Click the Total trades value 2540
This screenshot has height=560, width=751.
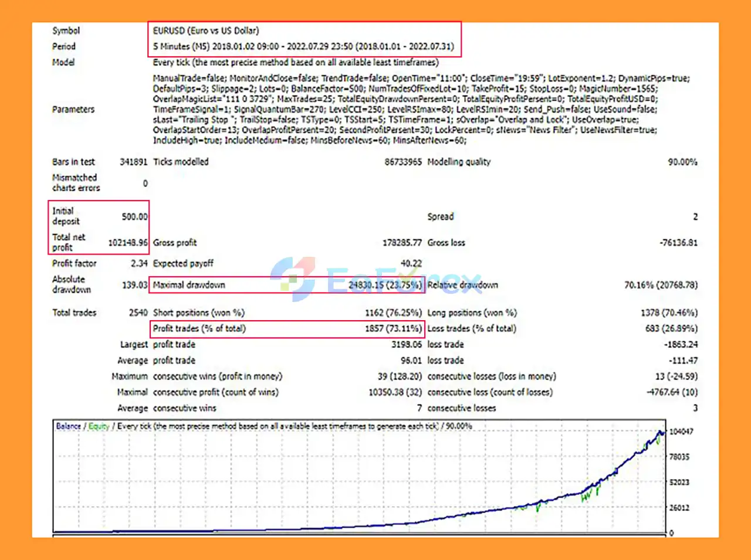tap(138, 313)
